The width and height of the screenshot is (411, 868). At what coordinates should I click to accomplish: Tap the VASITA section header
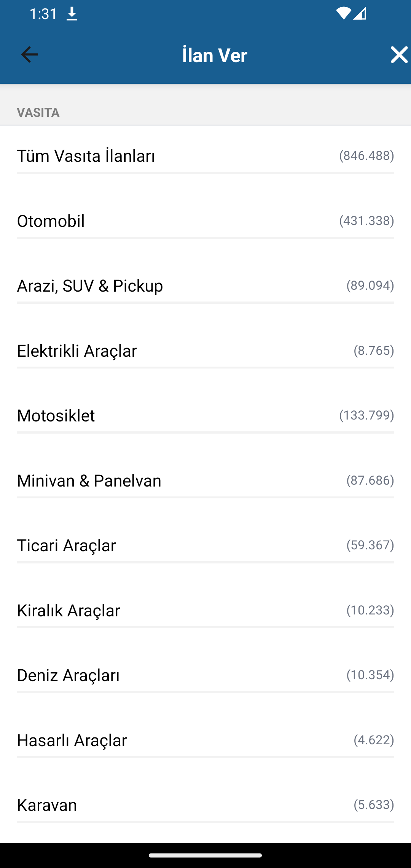(x=38, y=113)
